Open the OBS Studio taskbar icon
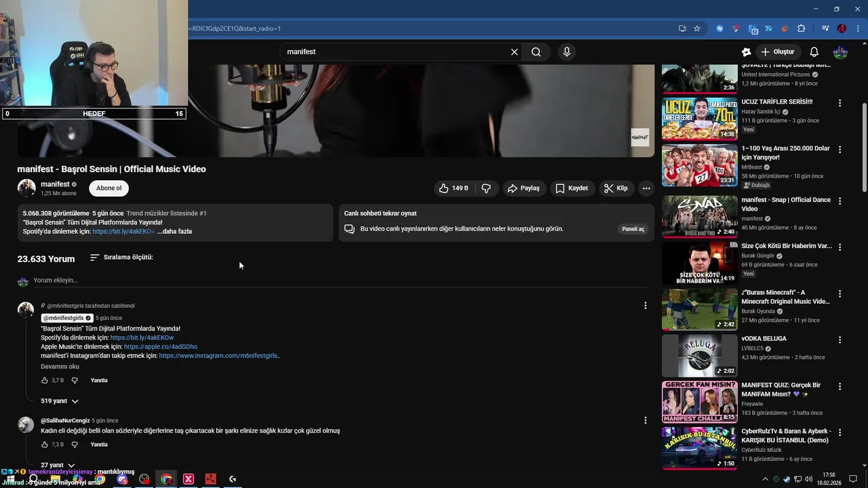Image resolution: width=868 pixels, height=488 pixels. pyautogui.click(x=144, y=479)
